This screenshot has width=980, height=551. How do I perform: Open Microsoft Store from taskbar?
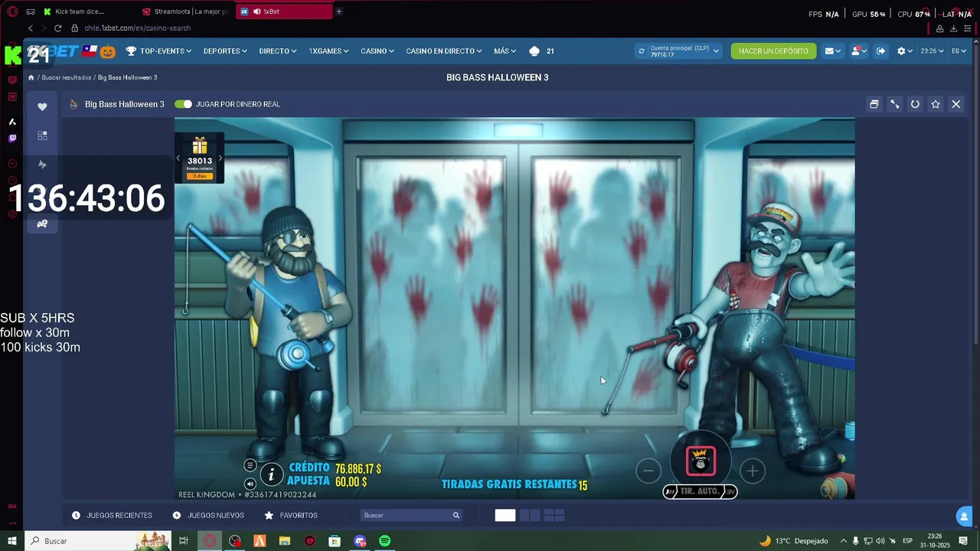[x=335, y=541]
